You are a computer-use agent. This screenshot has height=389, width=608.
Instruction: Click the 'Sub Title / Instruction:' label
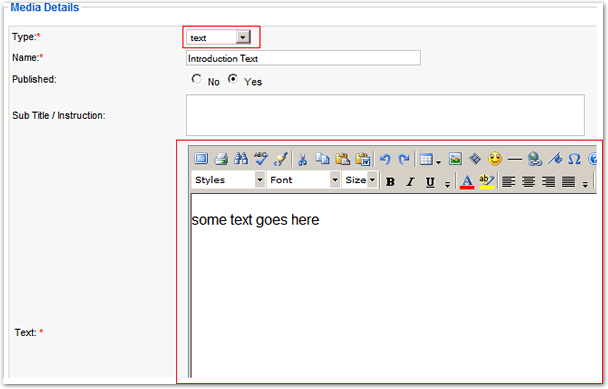coord(59,116)
